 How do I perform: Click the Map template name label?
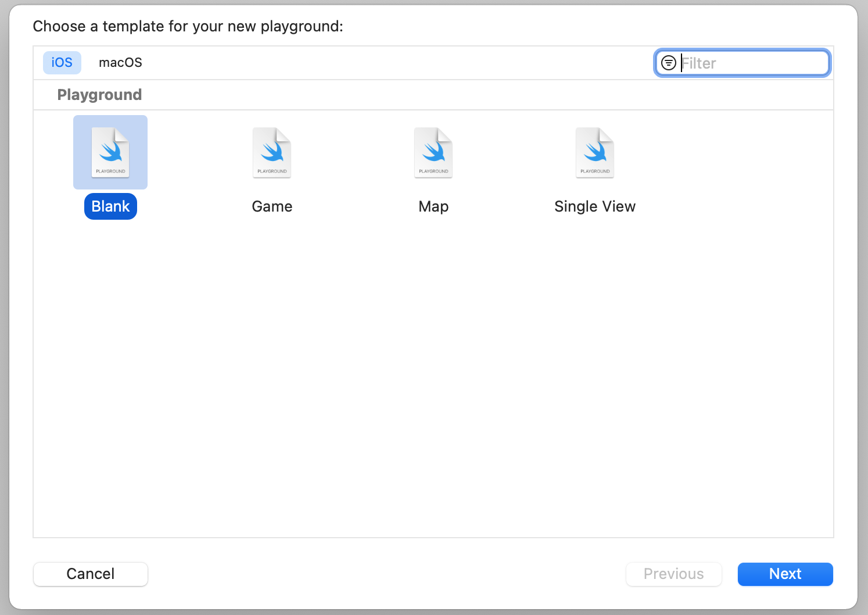click(433, 206)
